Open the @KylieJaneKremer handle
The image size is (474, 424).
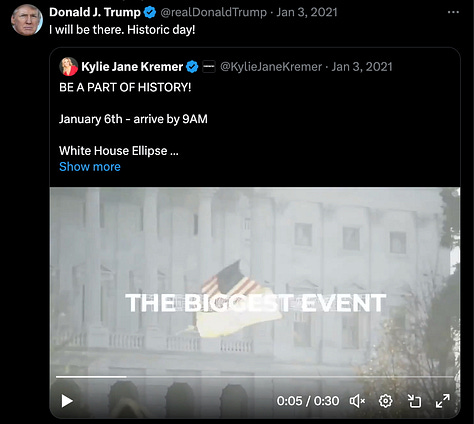[x=271, y=67]
